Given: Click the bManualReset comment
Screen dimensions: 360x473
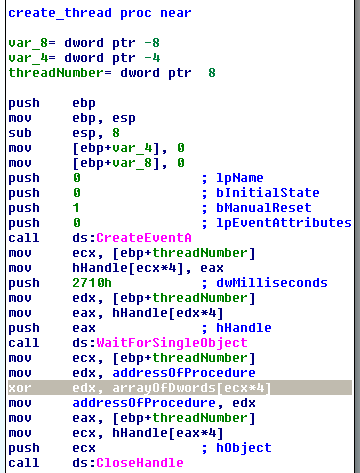Looking at the screenshot, I should pyautogui.click(x=257, y=208).
